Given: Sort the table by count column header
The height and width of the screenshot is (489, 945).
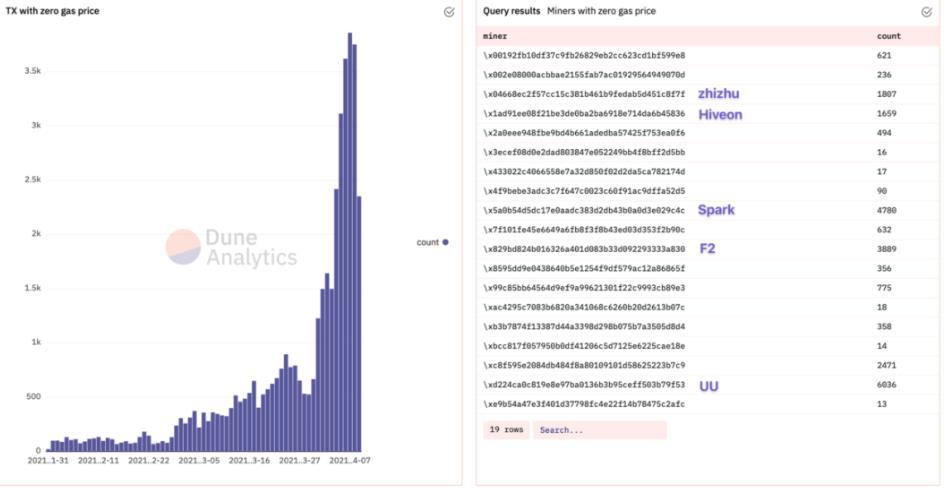Looking at the screenshot, I should coord(888,36).
